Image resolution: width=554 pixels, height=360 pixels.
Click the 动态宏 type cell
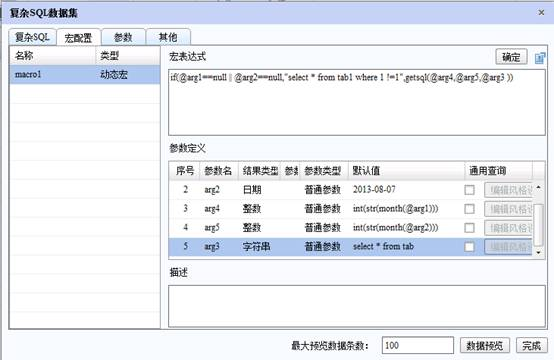(x=114, y=75)
